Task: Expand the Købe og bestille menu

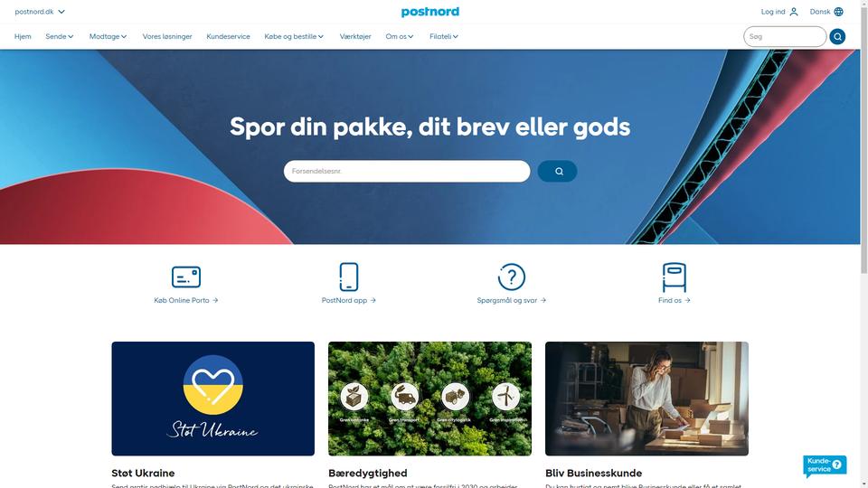Action: (294, 36)
